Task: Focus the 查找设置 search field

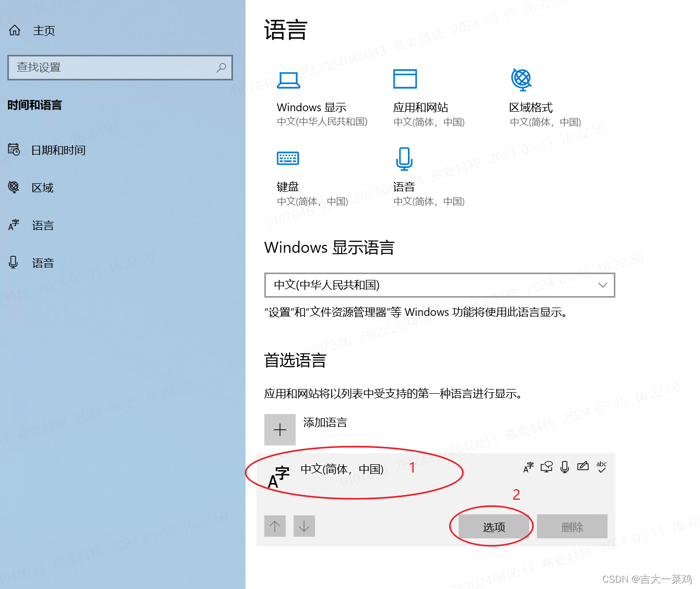Action: pos(120,67)
